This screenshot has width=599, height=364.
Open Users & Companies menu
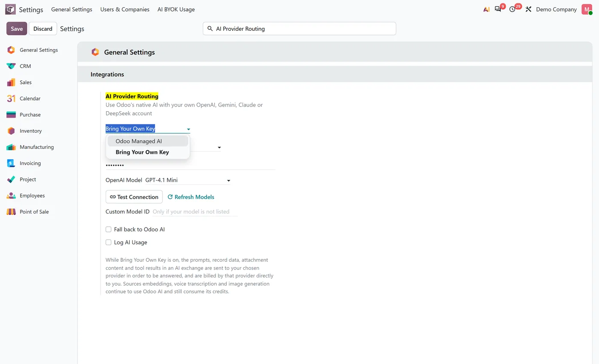[x=125, y=9]
